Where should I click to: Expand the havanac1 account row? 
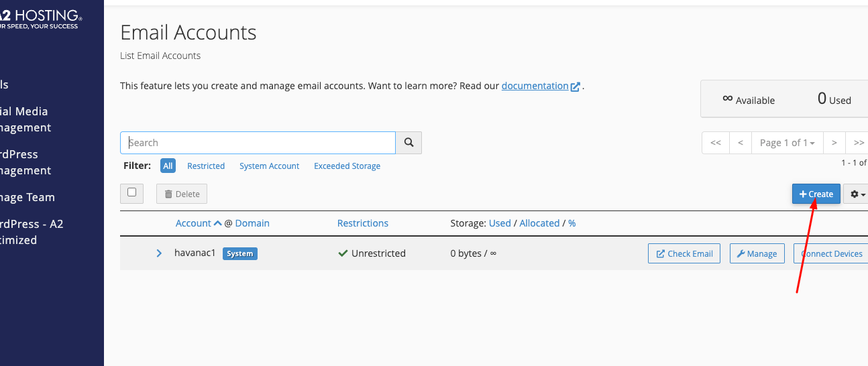pos(159,253)
